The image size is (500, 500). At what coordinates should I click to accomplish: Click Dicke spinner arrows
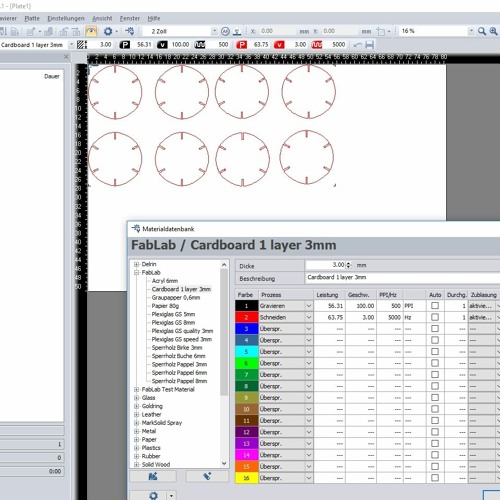pyautogui.click(x=349, y=265)
